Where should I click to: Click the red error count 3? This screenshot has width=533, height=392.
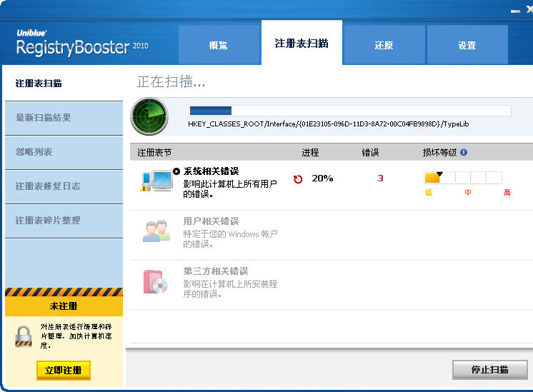click(x=380, y=179)
